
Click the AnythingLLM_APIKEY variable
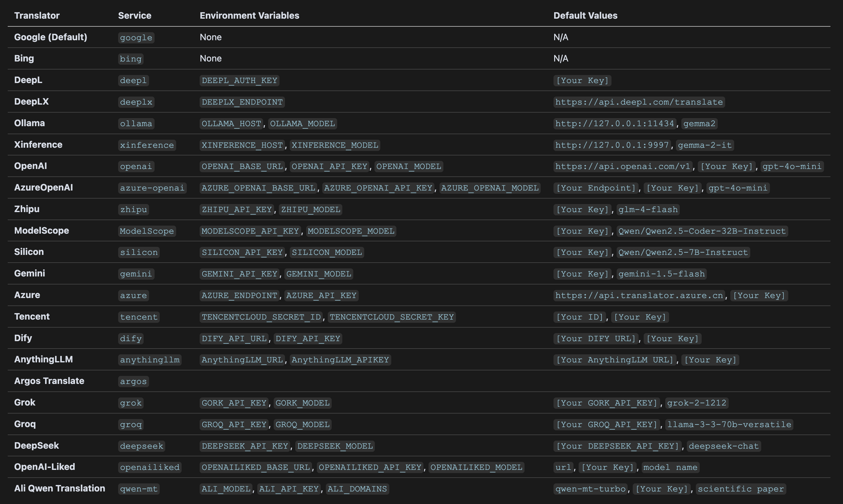pyautogui.click(x=340, y=360)
